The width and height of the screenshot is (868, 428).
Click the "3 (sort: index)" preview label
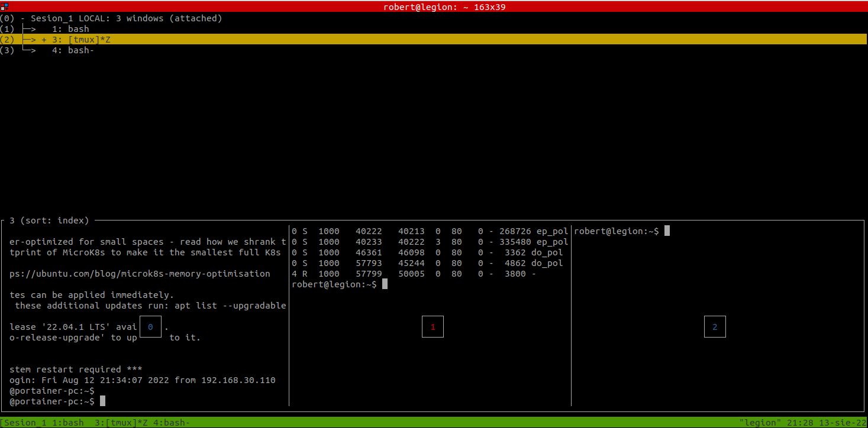click(x=49, y=221)
